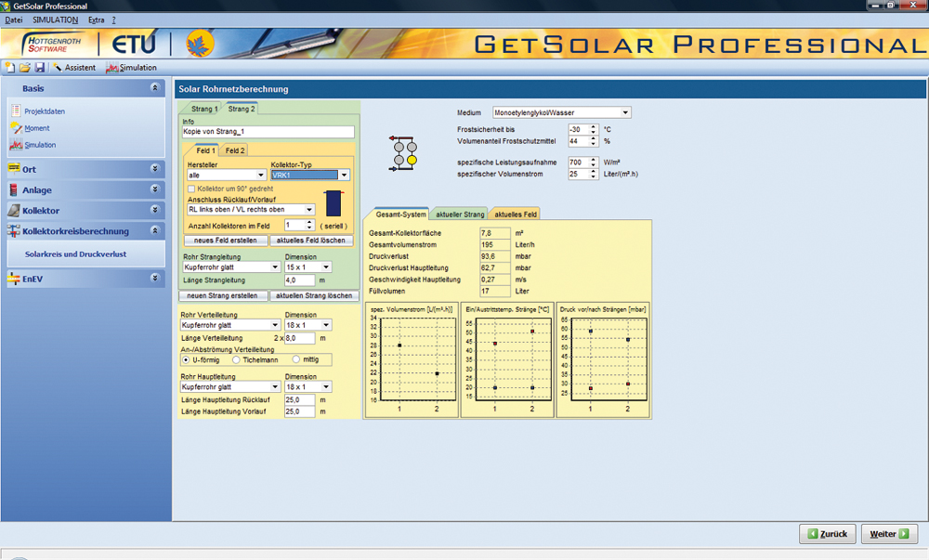Image resolution: width=929 pixels, height=560 pixels.
Task: Open the Datei menu
Action: [x=14, y=20]
